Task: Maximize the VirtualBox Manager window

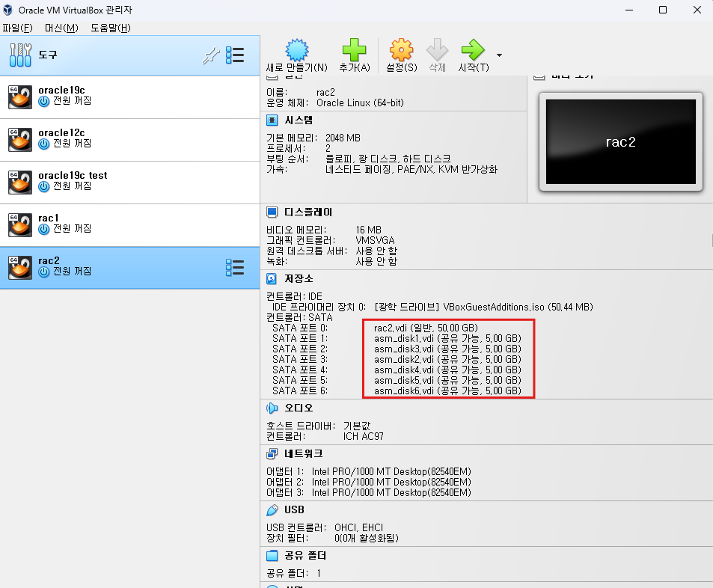Action: tap(663, 10)
